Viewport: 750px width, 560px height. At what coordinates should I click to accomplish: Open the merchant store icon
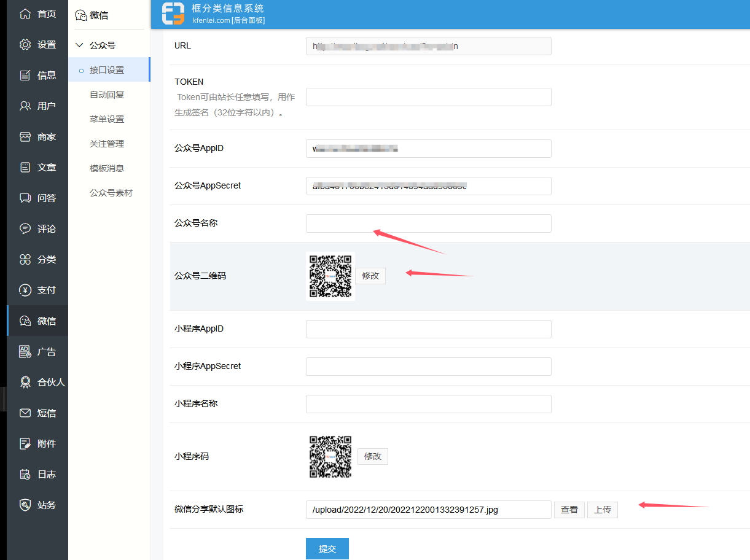[x=25, y=136]
